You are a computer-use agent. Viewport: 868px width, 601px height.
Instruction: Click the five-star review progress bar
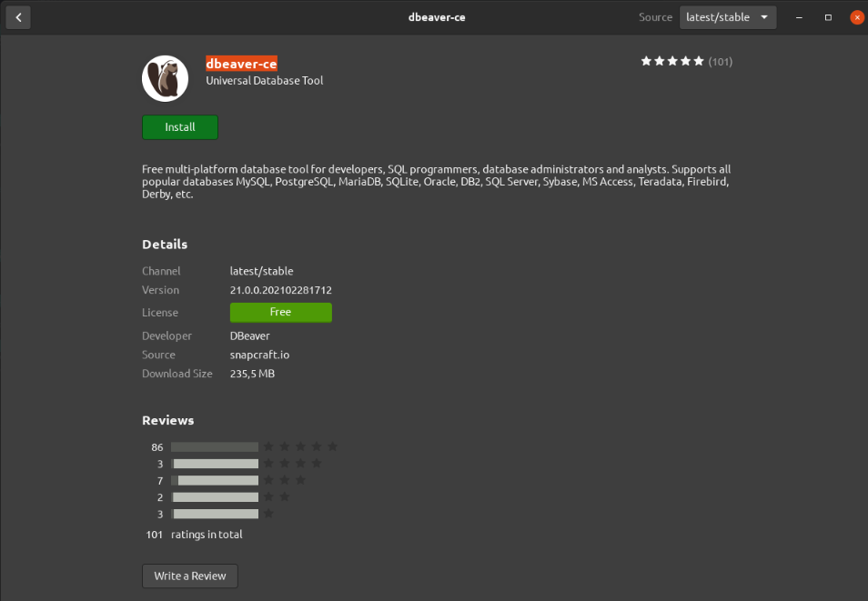coord(214,446)
